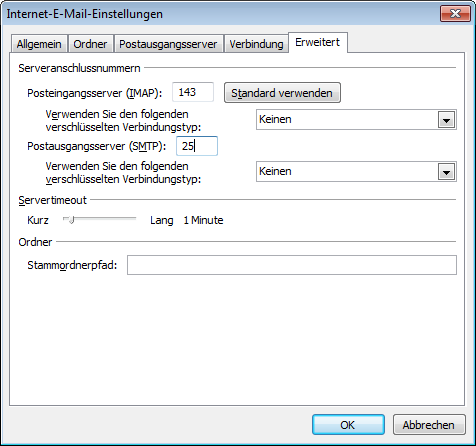
Task: Click the Servertimeout slider thumb
Action: [x=71, y=220]
